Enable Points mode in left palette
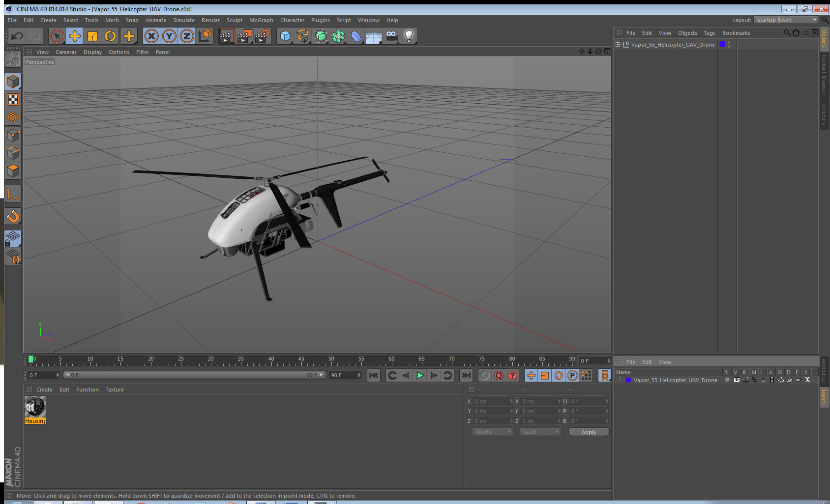The image size is (830, 504). pos(13,135)
